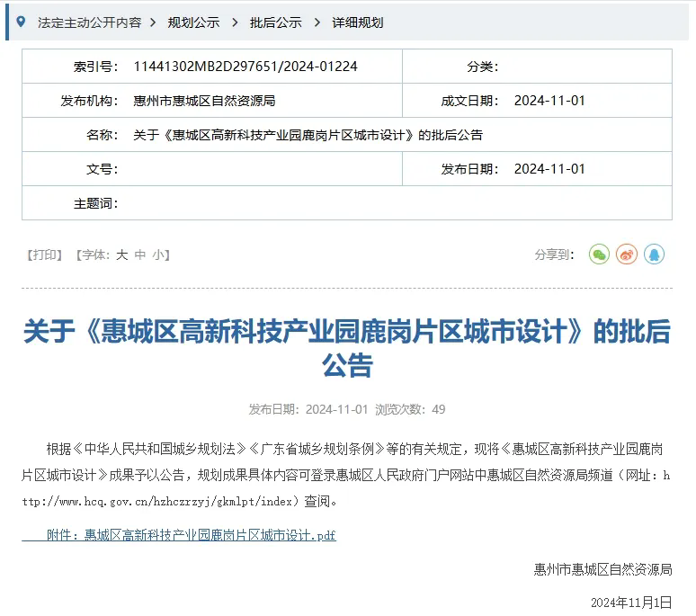Click the chevron after 批后公示
Viewport: 696px width, 616px height.
point(317,22)
